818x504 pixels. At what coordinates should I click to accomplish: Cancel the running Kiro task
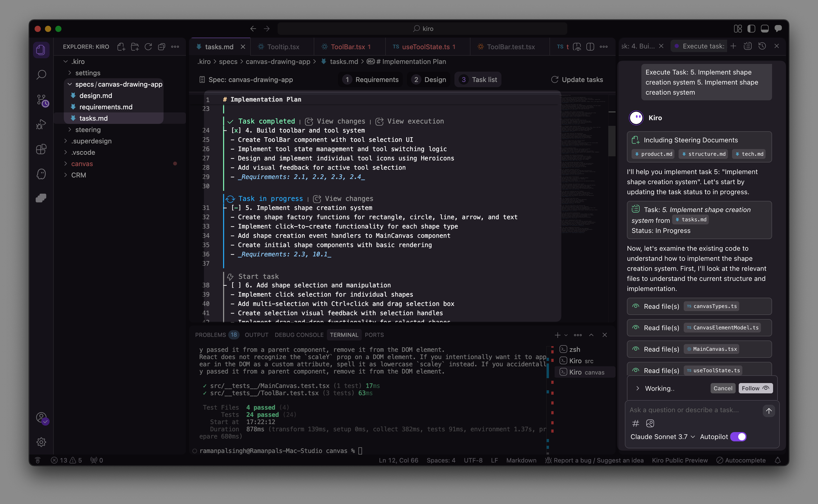[723, 388]
